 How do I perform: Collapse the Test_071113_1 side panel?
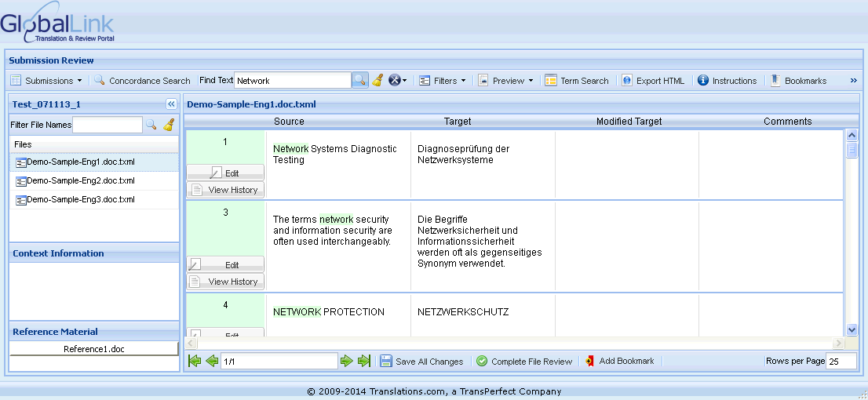tap(171, 104)
